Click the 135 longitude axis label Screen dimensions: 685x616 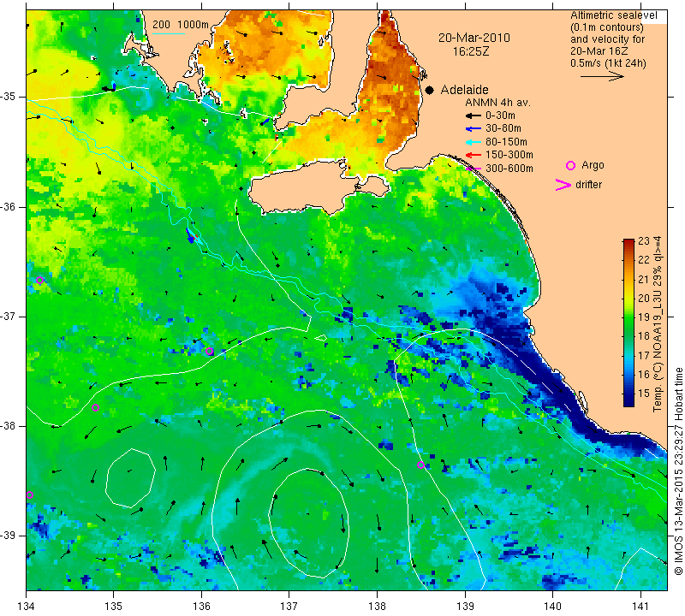point(114,607)
